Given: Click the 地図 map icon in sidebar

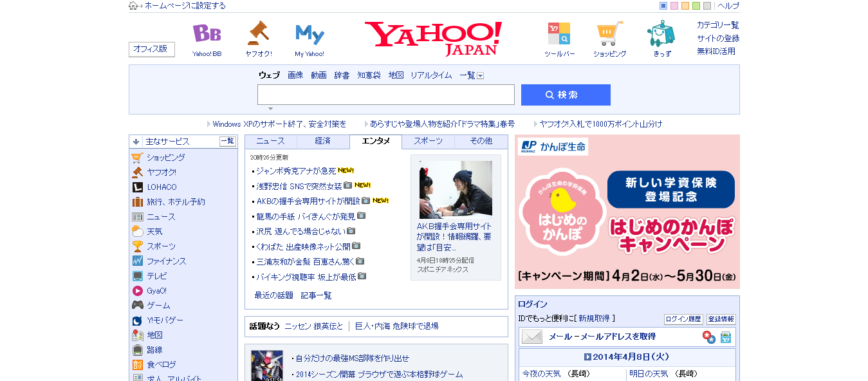Looking at the screenshot, I should click(137, 335).
